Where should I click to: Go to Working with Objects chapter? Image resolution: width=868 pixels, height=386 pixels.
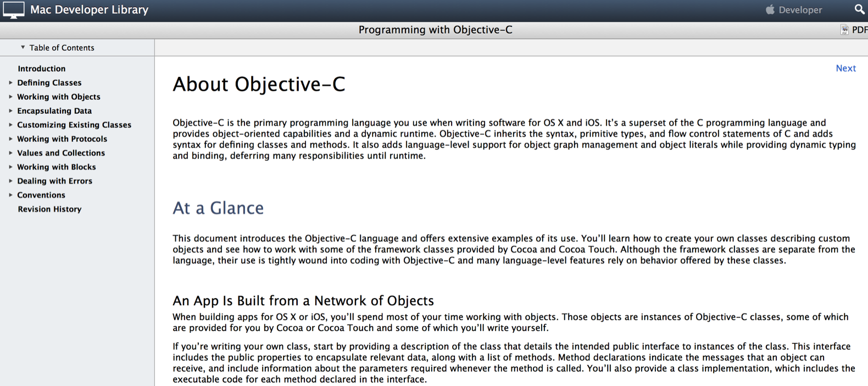click(x=59, y=97)
